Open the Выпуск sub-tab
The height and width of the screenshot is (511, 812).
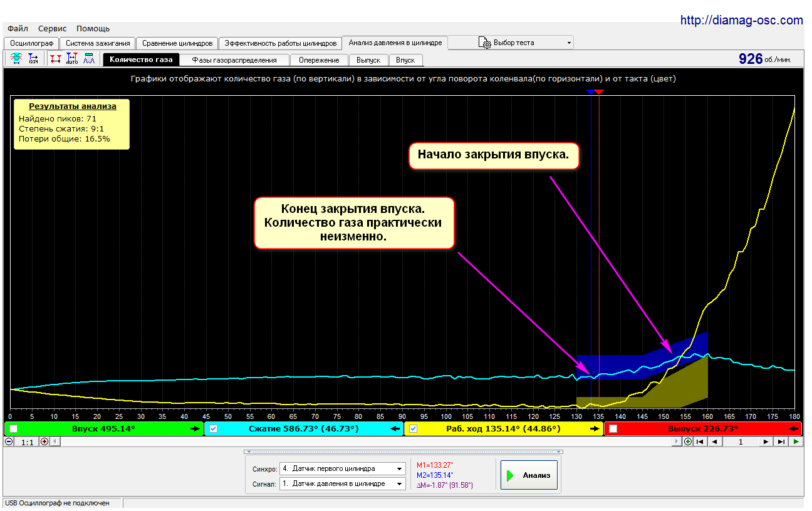click(x=368, y=60)
